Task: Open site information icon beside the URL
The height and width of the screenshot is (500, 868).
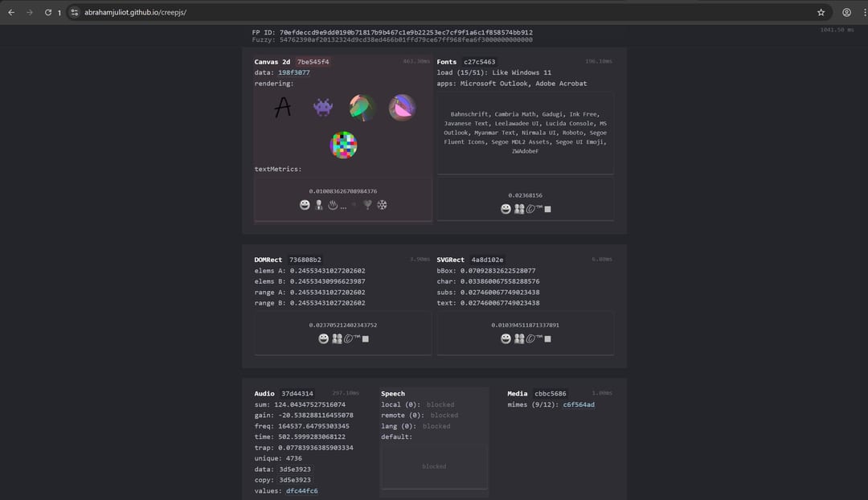Action: pos(74,12)
